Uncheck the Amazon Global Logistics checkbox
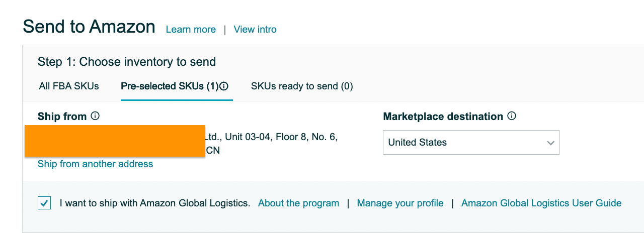This screenshot has width=644, height=233. 44,203
